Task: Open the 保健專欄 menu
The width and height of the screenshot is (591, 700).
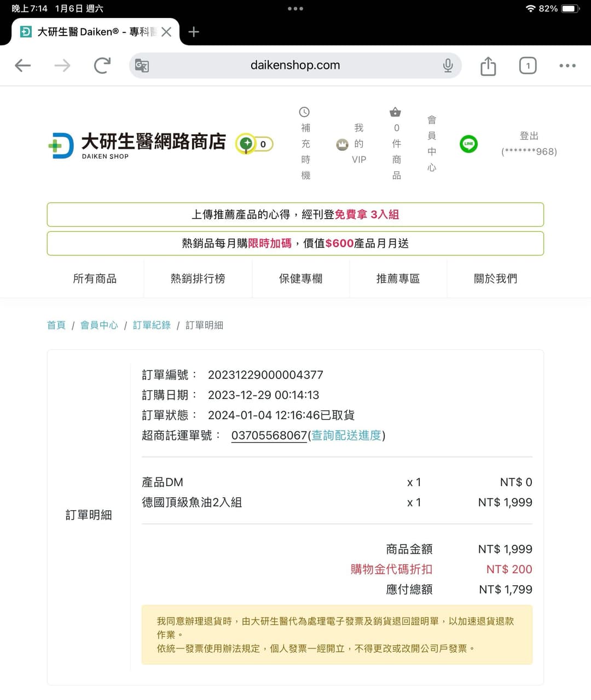Action: [301, 278]
